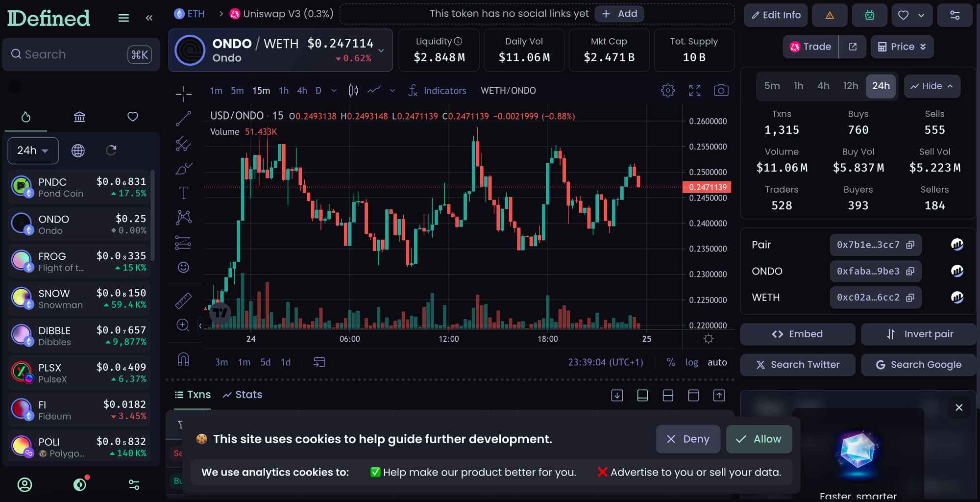Click Allow for cookies
Image resolution: width=980 pixels, height=502 pixels.
click(x=759, y=439)
